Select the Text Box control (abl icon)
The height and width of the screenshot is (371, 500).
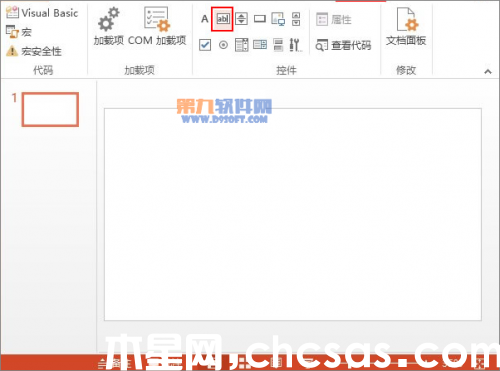(222, 19)
